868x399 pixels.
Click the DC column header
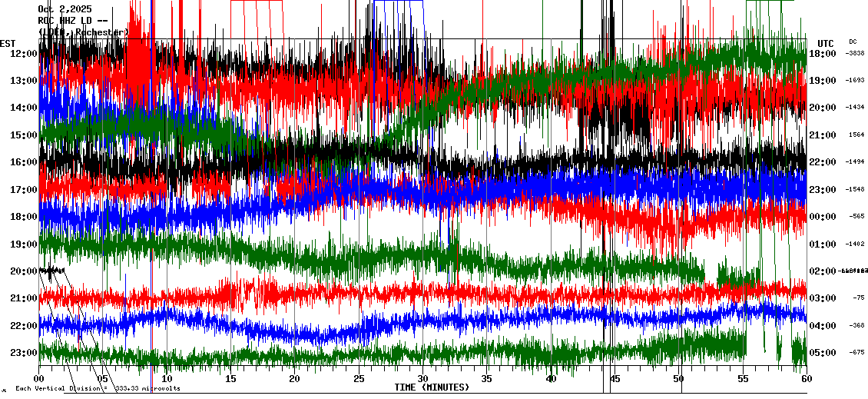tap(853, 42)
